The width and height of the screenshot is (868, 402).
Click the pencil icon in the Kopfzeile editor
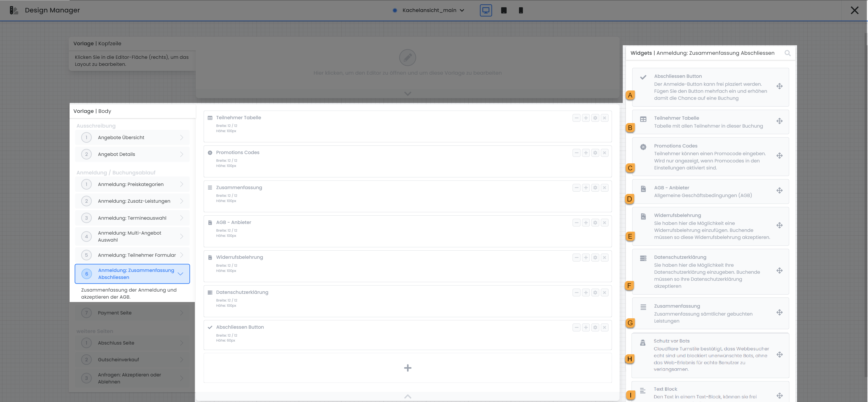pyautogui.click(x=407, y=57)
